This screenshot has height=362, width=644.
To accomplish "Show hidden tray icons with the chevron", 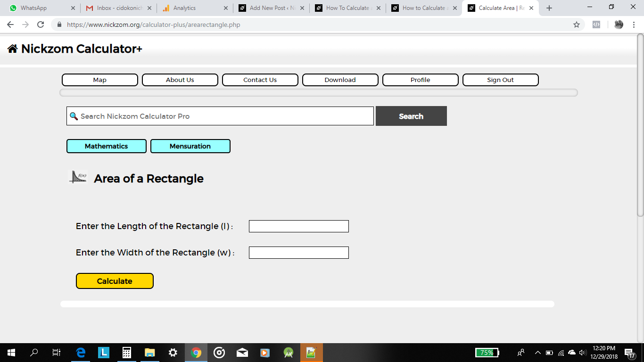I will 538,353.
